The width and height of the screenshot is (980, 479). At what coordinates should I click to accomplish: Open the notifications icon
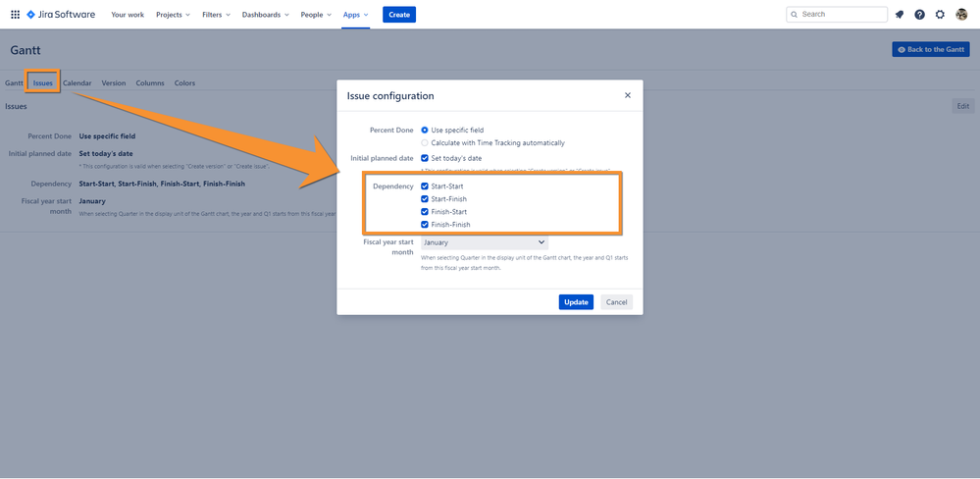(x=900, y=15)
